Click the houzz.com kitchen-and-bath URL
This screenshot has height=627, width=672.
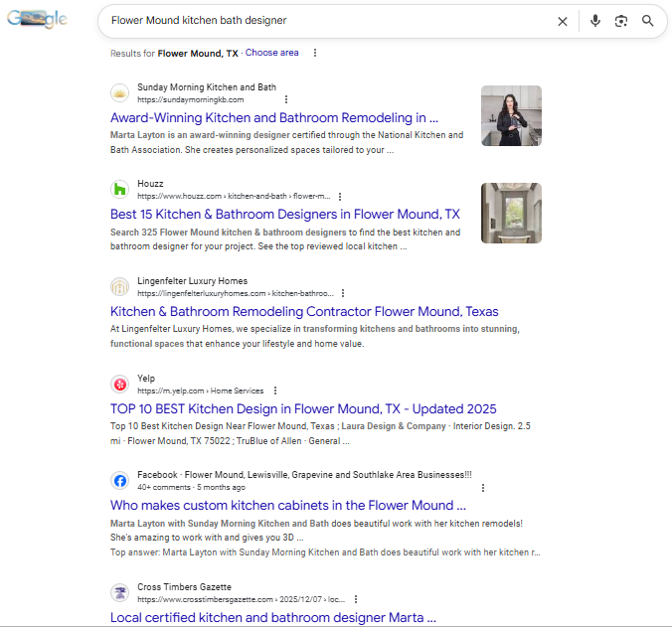coord(234,196)
